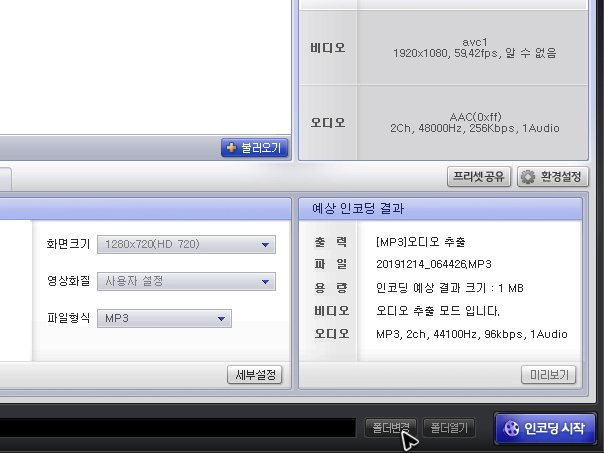This screenshot has width=604, height=453.
Task: Click the output file name 20191214_064426.MP3
Action: (x=434, y=264)
